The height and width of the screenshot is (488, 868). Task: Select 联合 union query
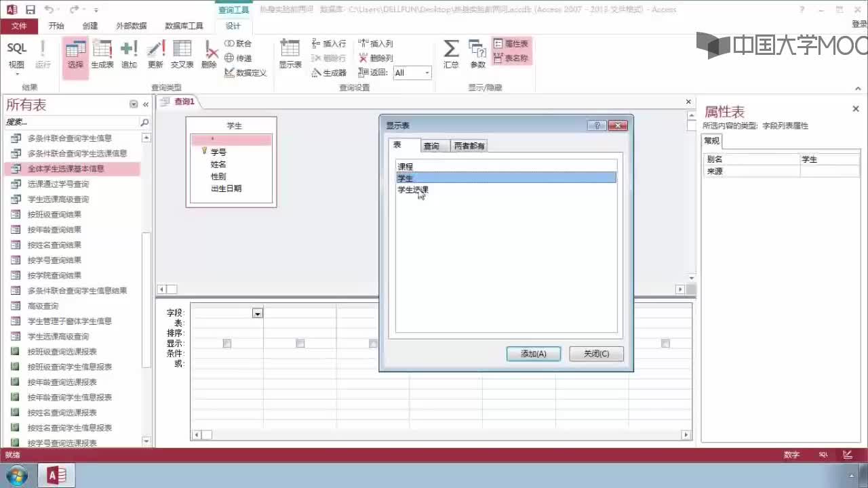click(x=238, y=43)
